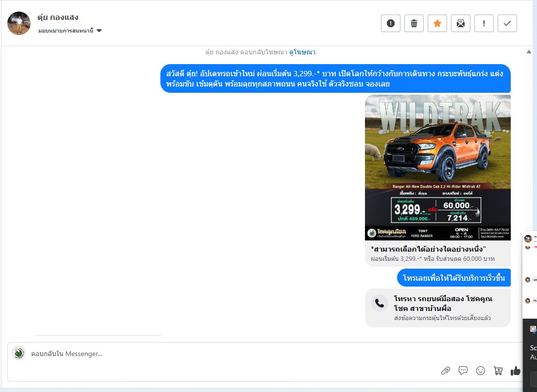Click the โทรเลยเพื่อให้ได้รับบริการเร็วขึ้น message bubble

pos(453,278)
